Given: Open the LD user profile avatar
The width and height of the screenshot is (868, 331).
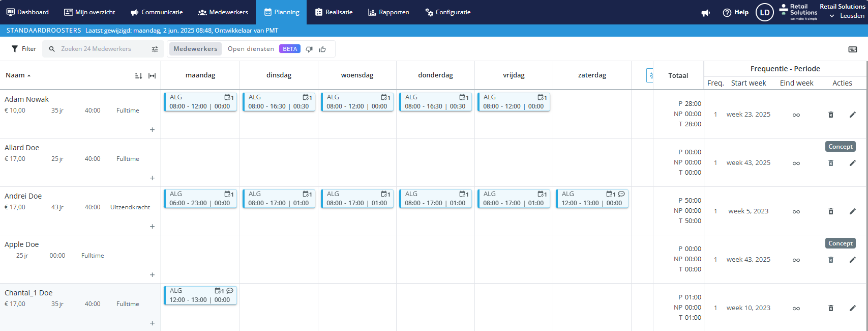Looking at the screenshot, I should tap(765, 12).
